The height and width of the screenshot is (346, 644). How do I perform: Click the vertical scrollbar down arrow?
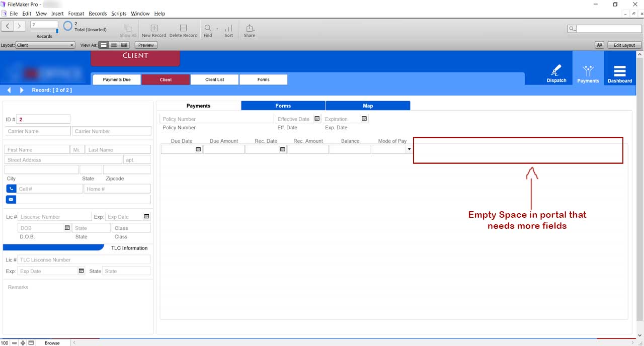[x=640, y=335]
